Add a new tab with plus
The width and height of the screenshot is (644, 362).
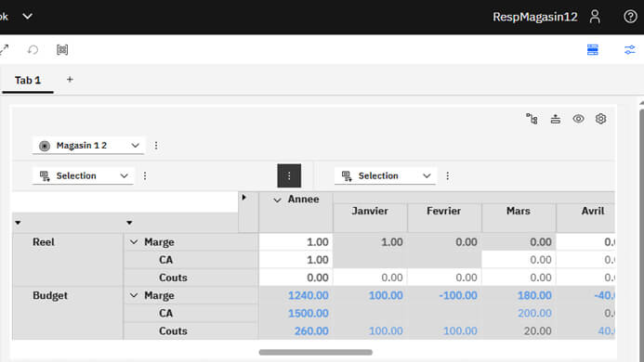tap(70, 80)
